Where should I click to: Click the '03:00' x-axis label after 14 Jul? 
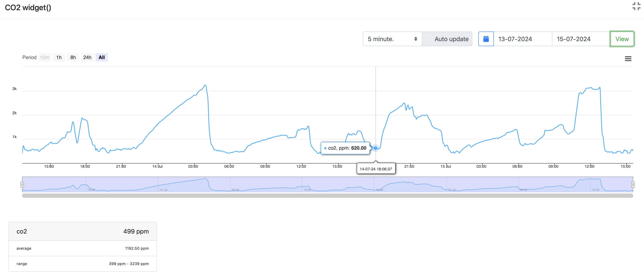click(193, 166)
